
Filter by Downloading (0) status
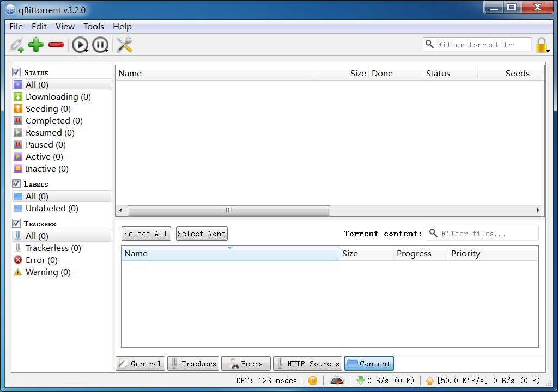click(58, 97)
